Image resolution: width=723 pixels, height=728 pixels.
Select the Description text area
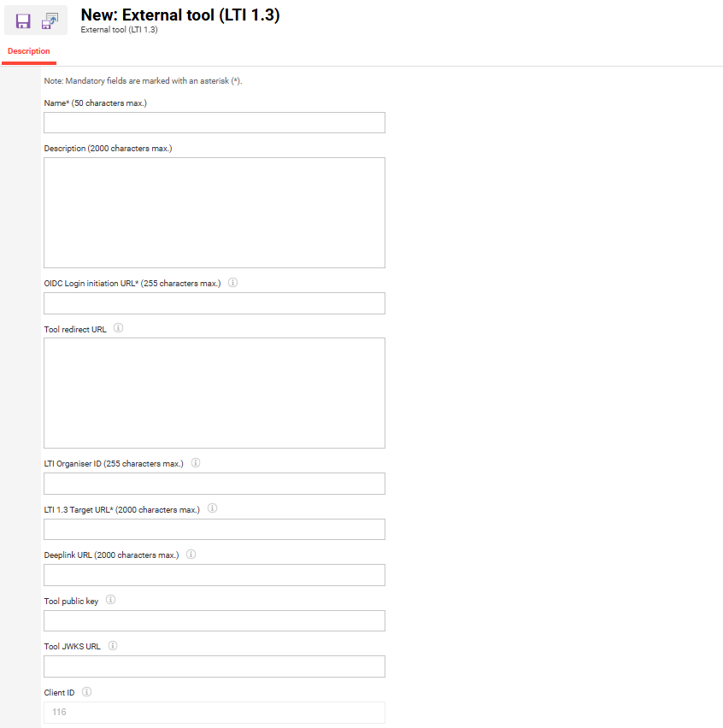coord(214,211)
